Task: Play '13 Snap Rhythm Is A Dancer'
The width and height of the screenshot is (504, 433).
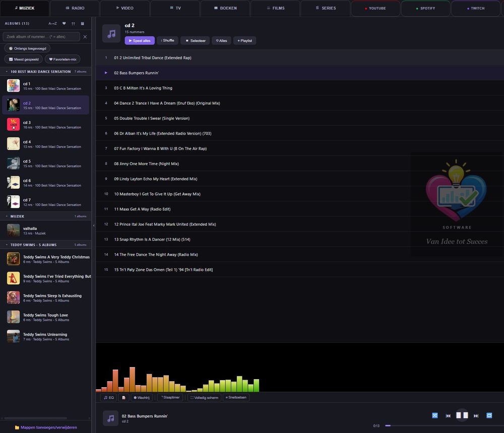Action: [x=299, y=239]
